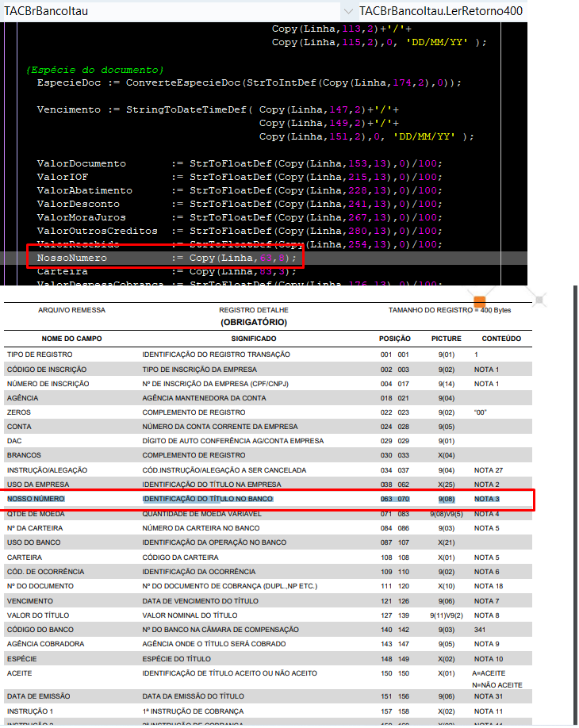This screenshot has height=728, width=579.
Task: Click the SIGNIFICADO column header
Action: tap(254, 339)
